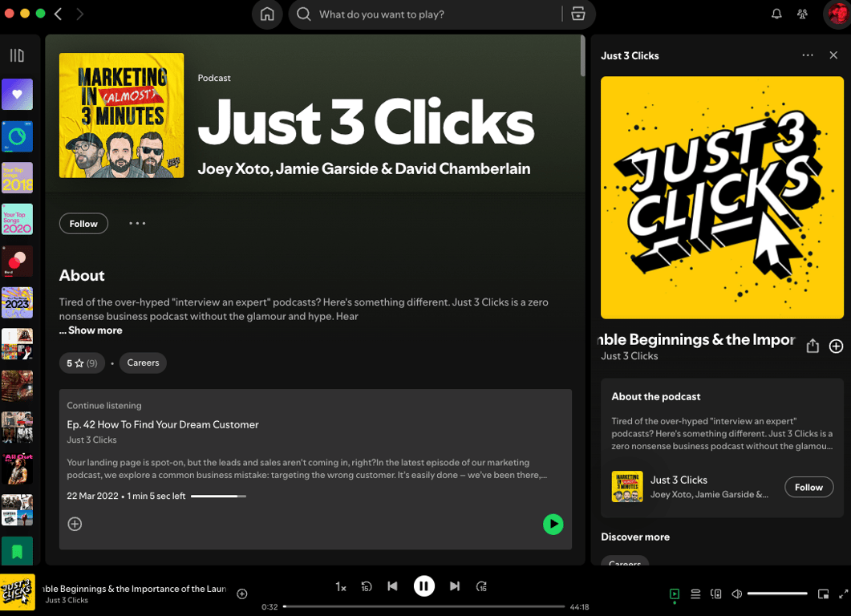Play Ep. 42 with green play button
851x616 pixels.
[553, 525]
